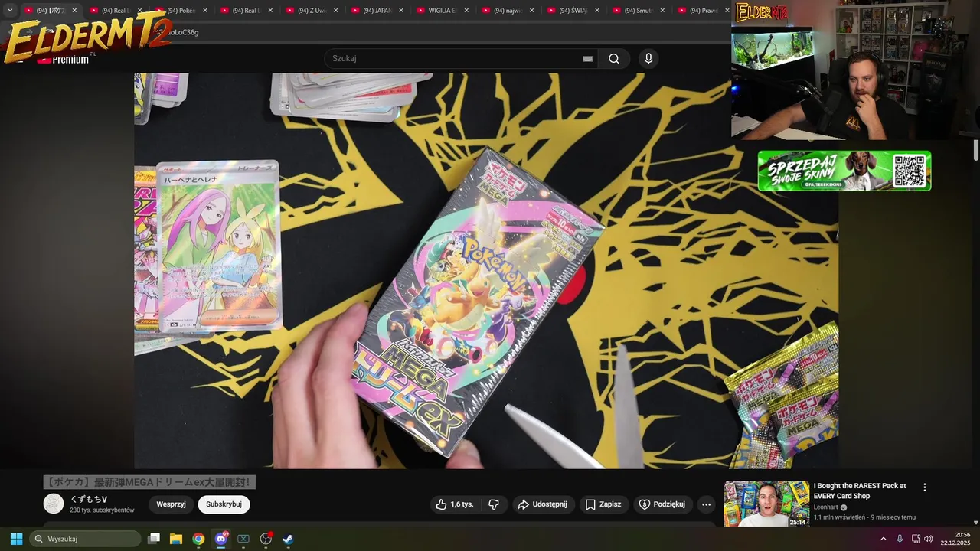This screenshot has height=551, width=980.
Task: Dislike the video with the thumbs-down icon
Action: click(494, 504)
